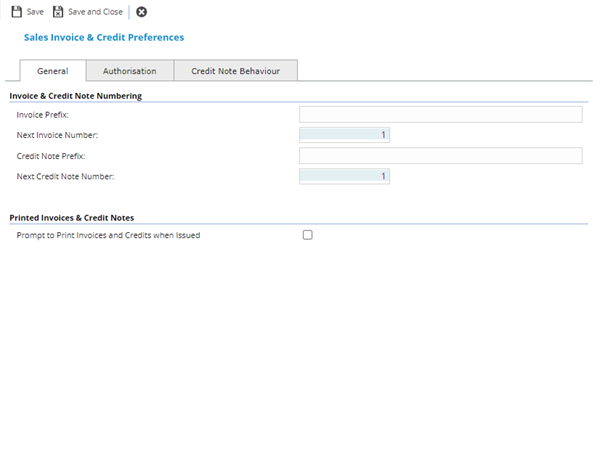Viewport: 600px width, 458px height.
Task: Focus the Next Invoice Number field
Action: 344,135
